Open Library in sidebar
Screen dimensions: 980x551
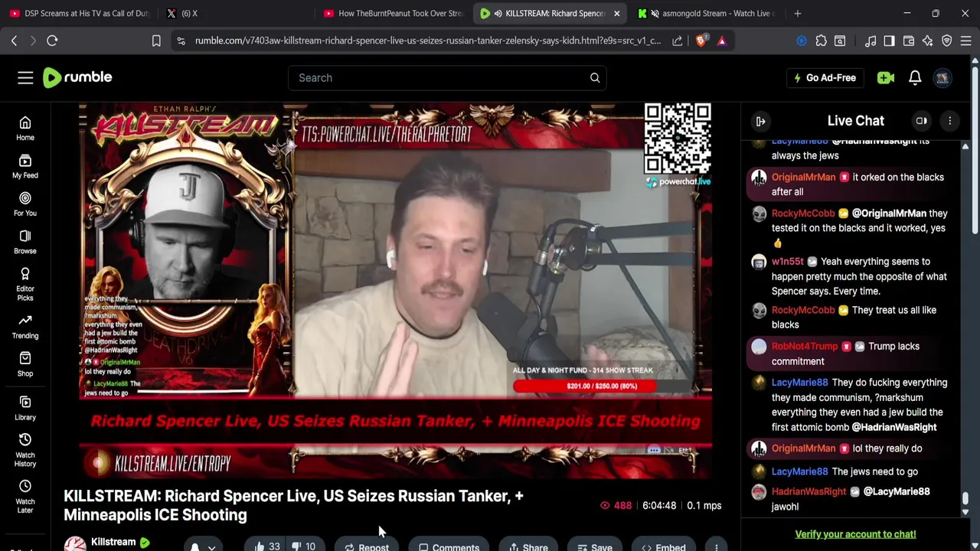25,409
